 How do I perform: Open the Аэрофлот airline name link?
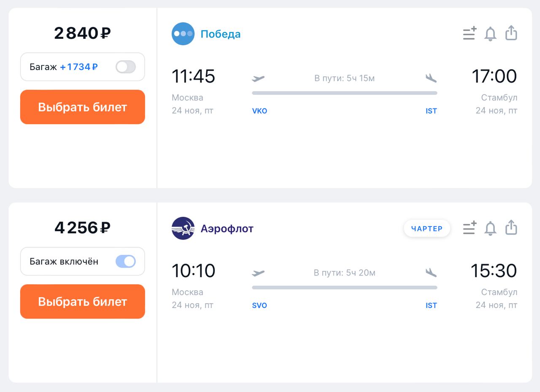tap(227, 228)
